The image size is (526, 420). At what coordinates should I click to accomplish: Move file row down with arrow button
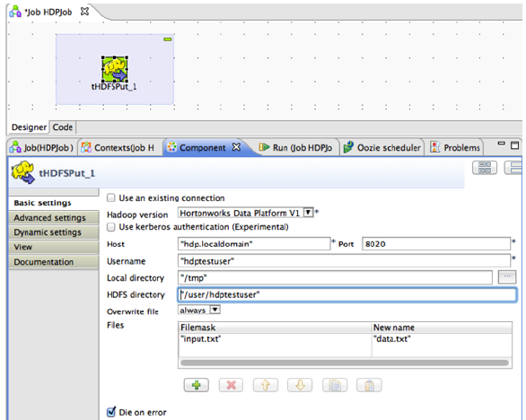(x=300, y=385)
